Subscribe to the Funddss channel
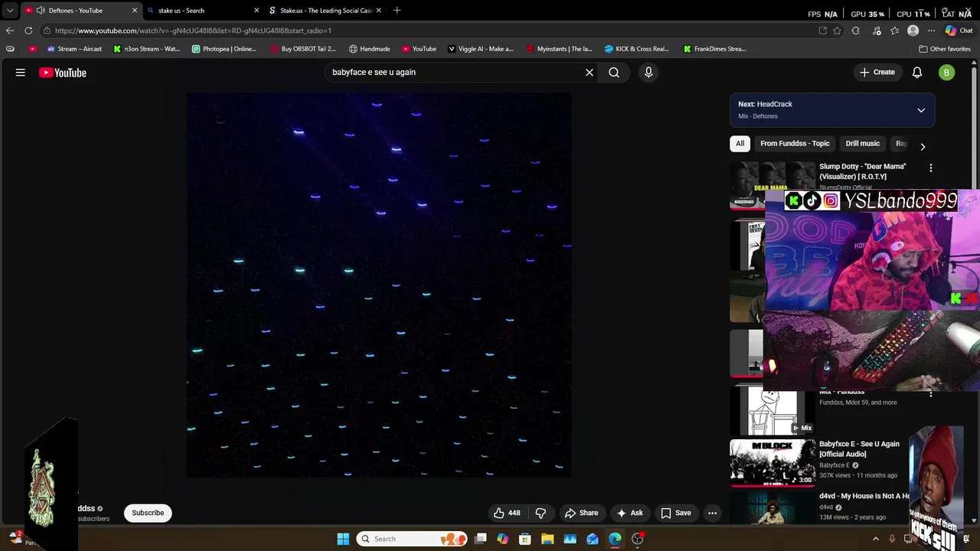This screenshot has width=980, height=551. tap(148, 513)
